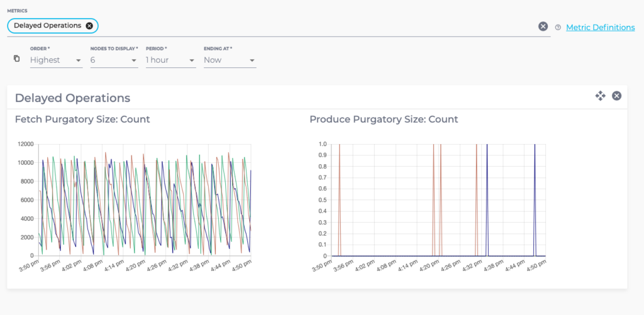Click the empty Metrics input field
Viewport: 644px width, 315px height.
314,26
